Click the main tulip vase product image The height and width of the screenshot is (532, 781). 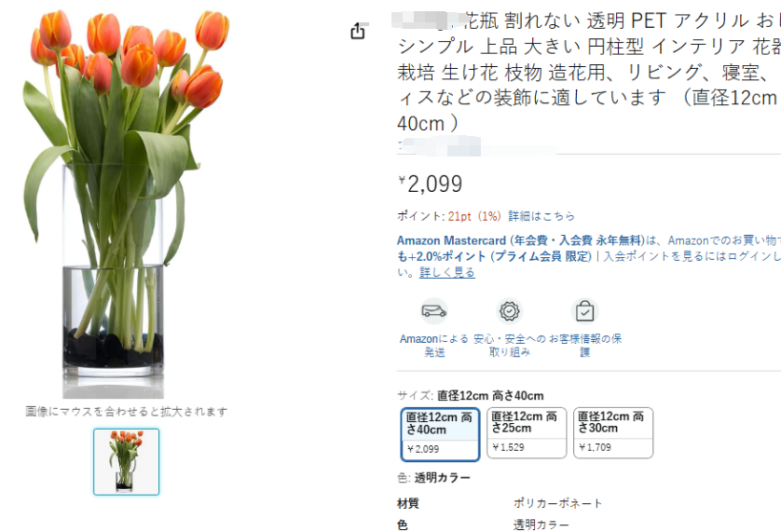[x=126, y=203]
